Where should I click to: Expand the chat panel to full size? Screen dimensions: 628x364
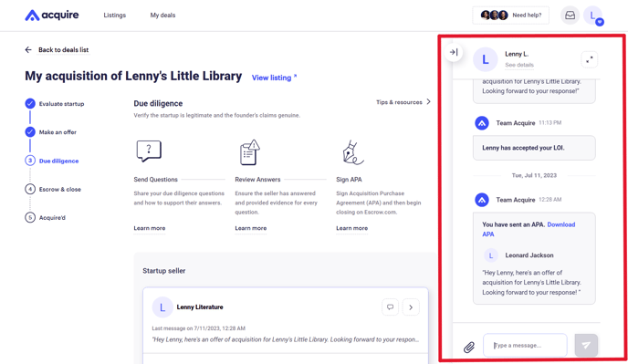[589, 59]
